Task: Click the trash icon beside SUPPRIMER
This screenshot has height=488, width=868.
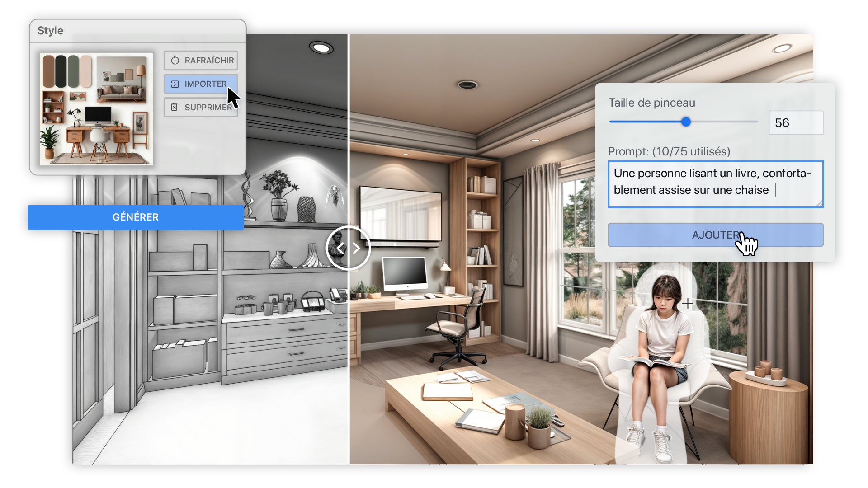Action: click(175, 107)
